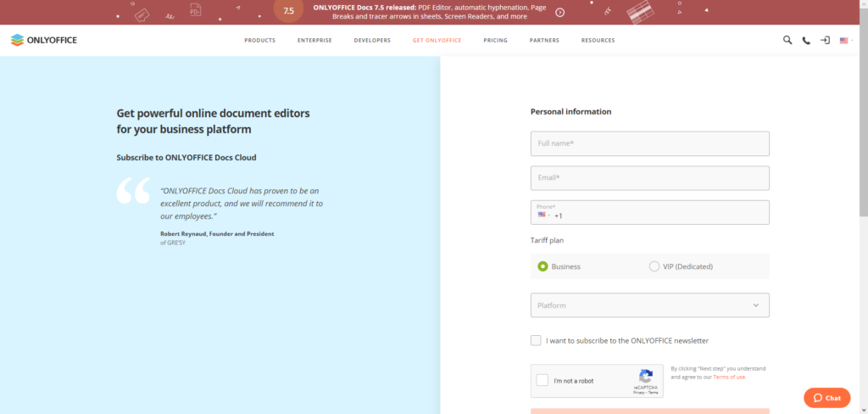The image size is (868, 414).
Task: Expand the Platform dropdown
Action: point(649,305)
